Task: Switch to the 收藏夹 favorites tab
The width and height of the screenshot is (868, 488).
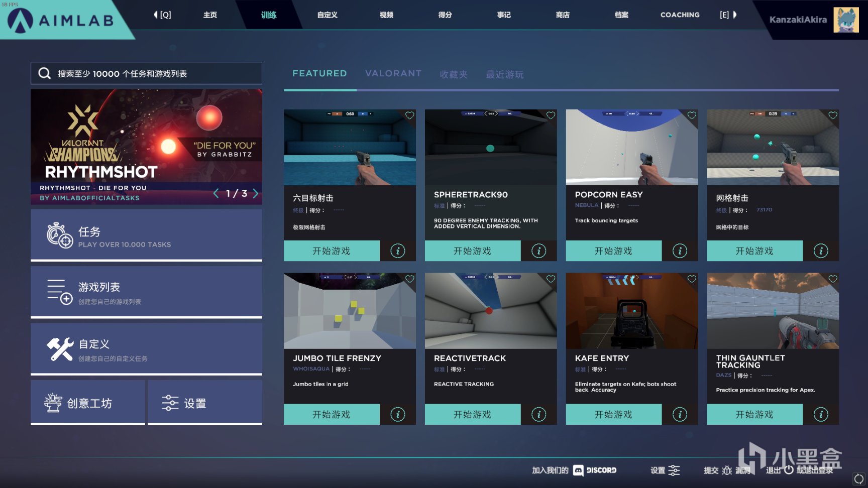Action: (454, 74)
